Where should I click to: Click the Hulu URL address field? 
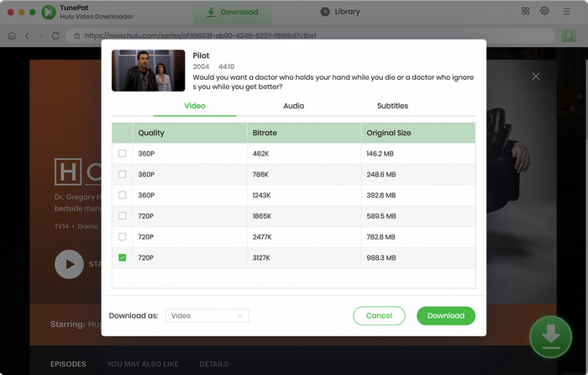tap(310, 35)
